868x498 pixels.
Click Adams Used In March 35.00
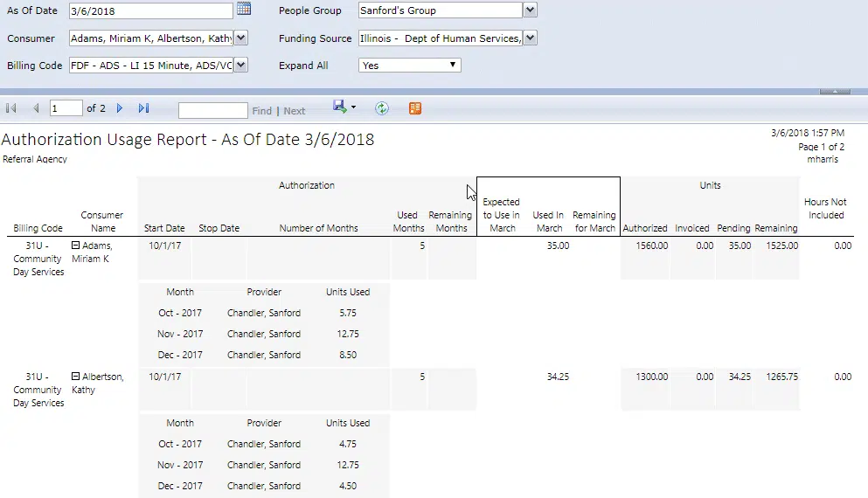[558, 246]
